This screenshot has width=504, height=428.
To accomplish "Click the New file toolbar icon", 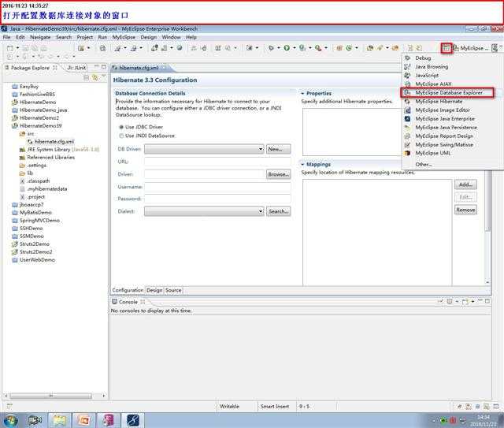I will point(10,48).
